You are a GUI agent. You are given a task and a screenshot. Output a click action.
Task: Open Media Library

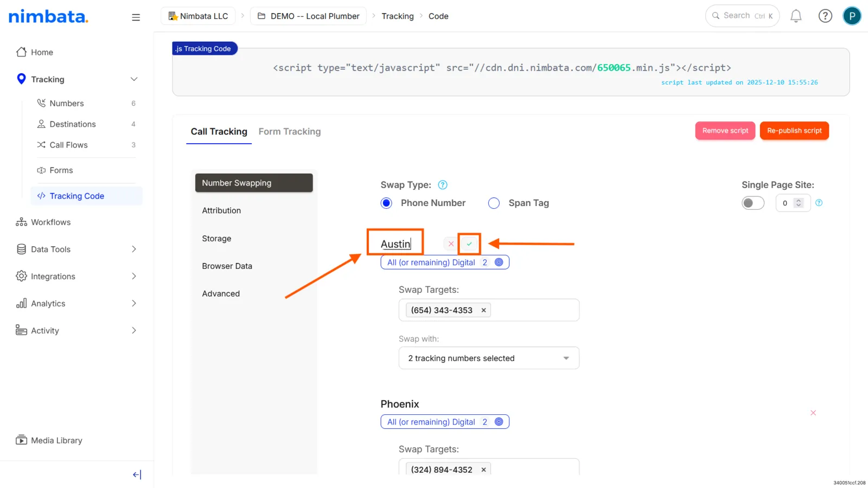[x=49, y=440]
